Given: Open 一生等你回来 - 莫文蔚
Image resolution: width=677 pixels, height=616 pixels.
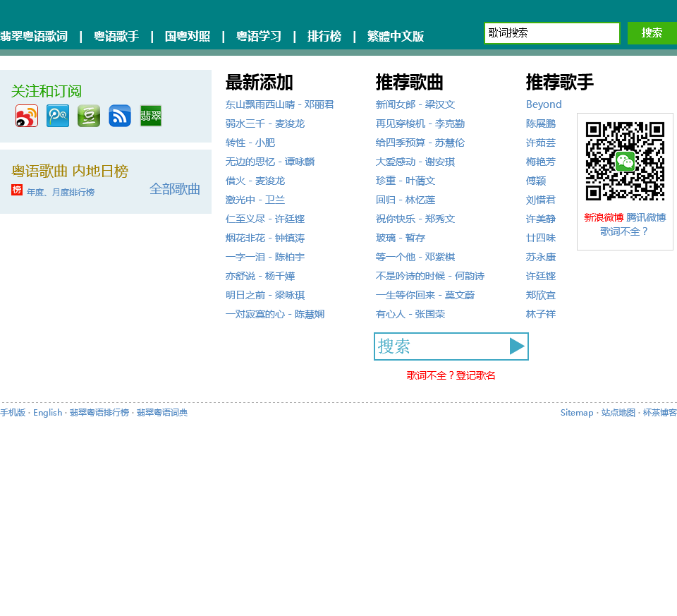Looking at the screenshot, I should [x=425, y=295].
